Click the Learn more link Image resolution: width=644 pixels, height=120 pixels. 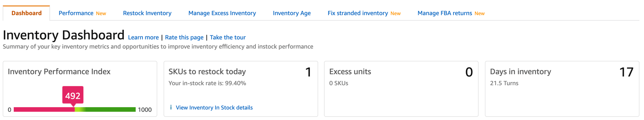[143, 37]
